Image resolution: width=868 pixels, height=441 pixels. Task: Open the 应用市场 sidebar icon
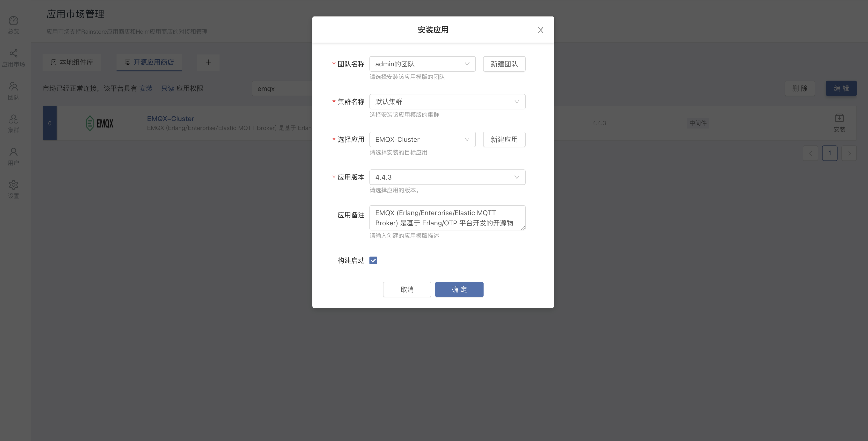point(14,58)
